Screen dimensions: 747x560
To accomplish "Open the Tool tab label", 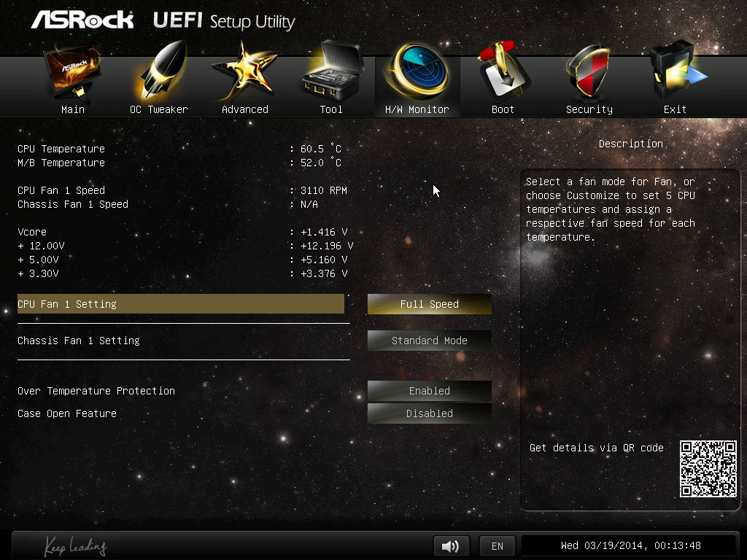I will tap(331, 109).
